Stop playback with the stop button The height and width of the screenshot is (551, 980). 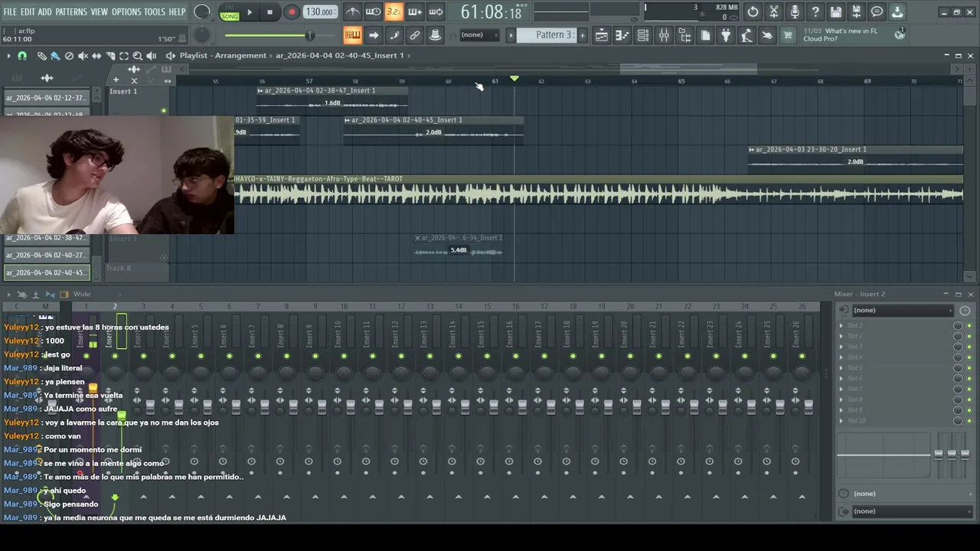(269, 12)
